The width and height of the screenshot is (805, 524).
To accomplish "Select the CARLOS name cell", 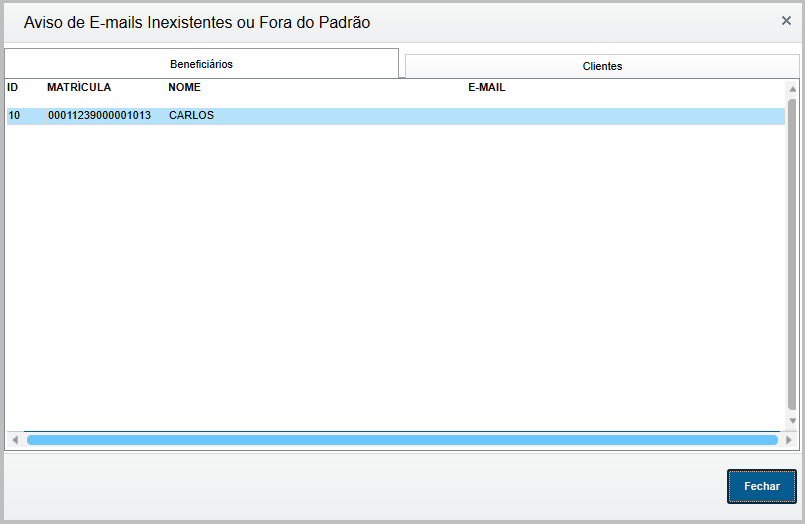I will coord(191,116).
